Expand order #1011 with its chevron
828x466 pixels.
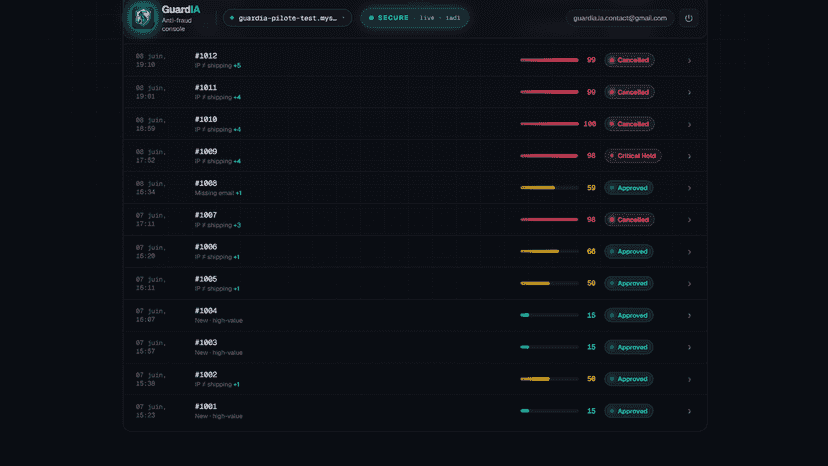click(x=689, y=92)
